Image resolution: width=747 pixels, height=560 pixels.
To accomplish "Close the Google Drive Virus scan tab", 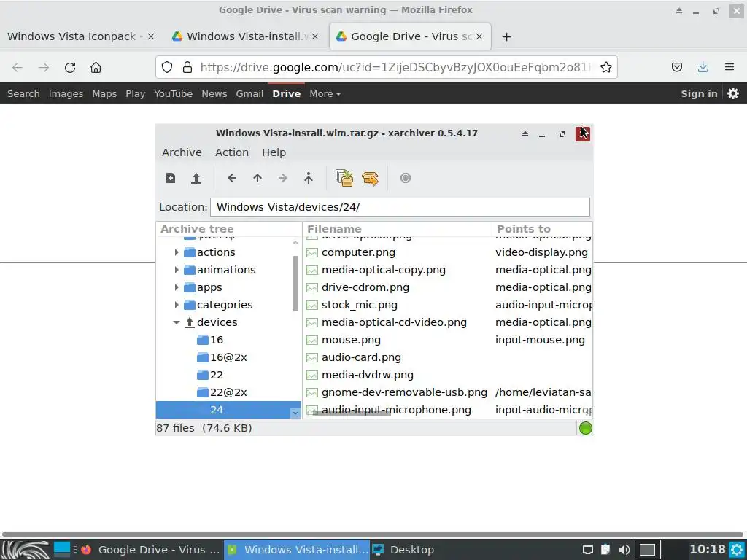I will pyautogui.click(x=479, y=36).
